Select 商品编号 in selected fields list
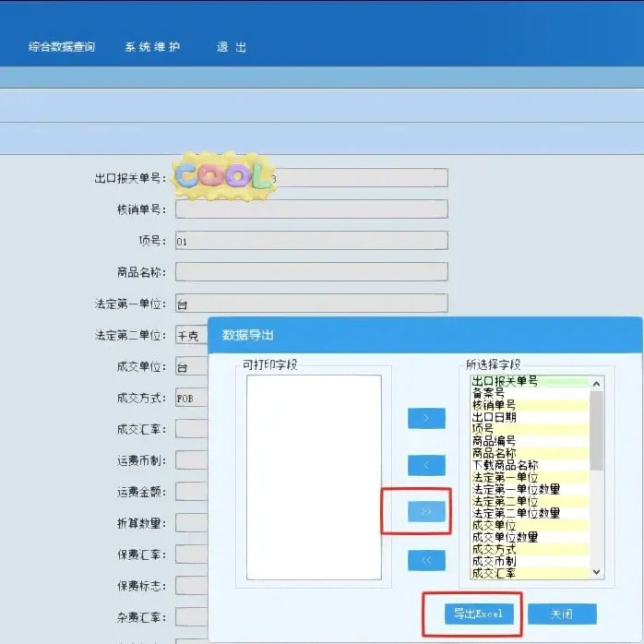The height and width of the screenshot is (644, 644). click(x=530, y=441)
